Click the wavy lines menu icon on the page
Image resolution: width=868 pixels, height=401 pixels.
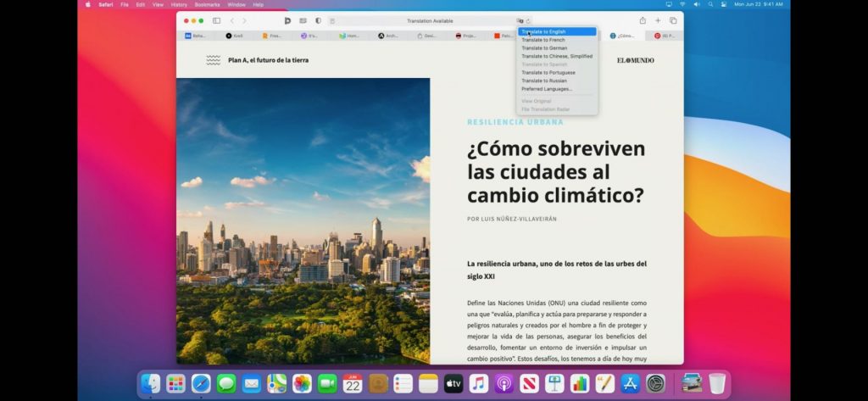tap(213, 60)
